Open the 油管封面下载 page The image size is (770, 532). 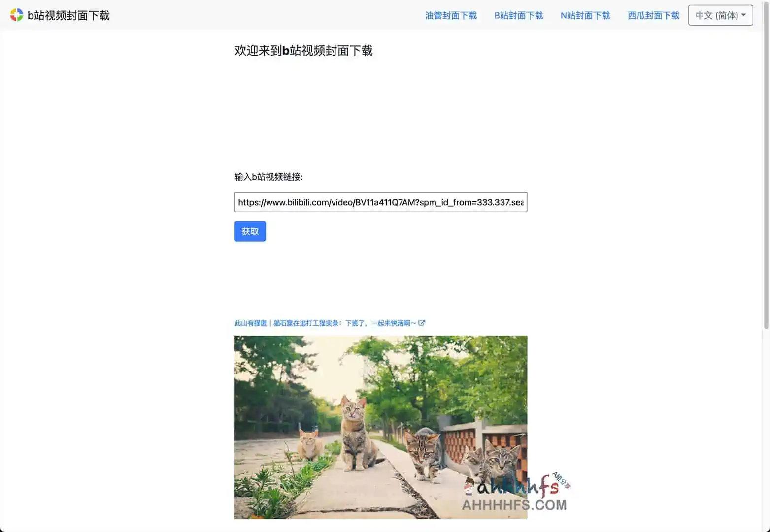click(450, 15)
